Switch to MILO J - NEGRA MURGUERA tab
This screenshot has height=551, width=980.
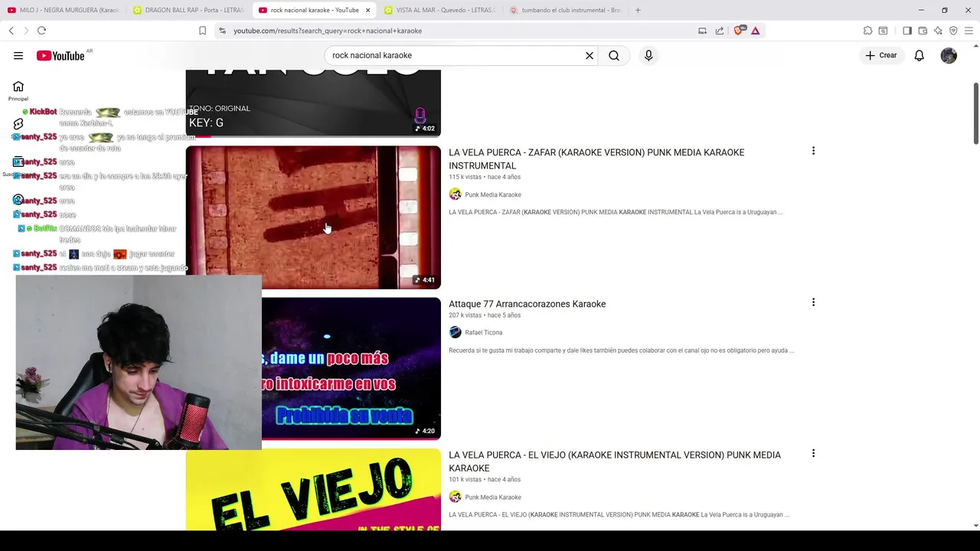point(63,10)
